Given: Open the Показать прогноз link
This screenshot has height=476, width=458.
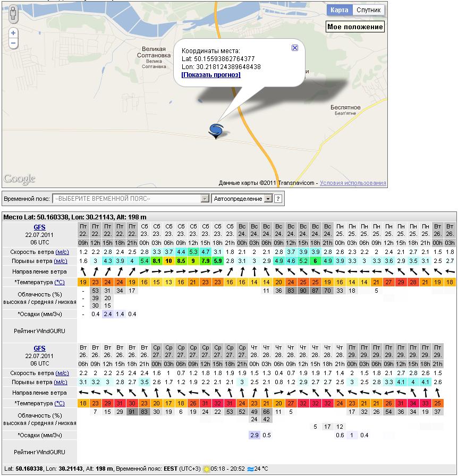Looking at the screenshot, I should click(x=211, y=75).
